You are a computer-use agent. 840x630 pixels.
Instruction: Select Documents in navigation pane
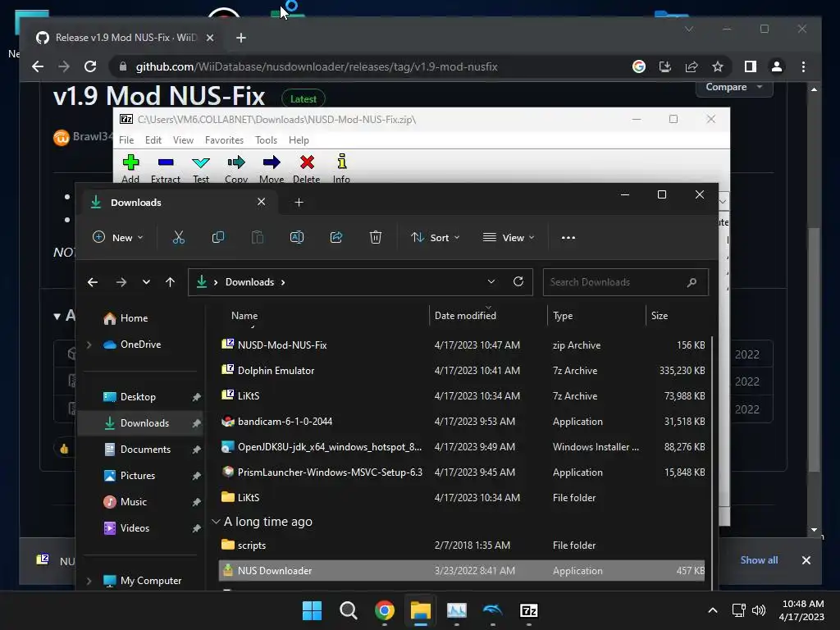(145, 450)
